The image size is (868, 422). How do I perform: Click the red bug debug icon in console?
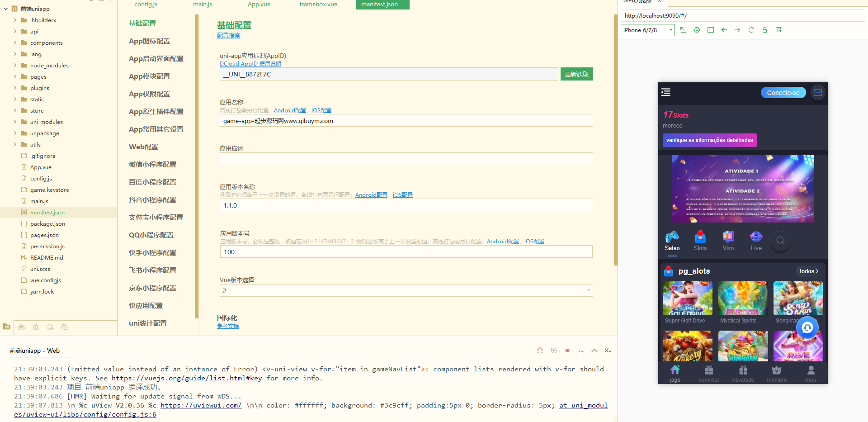click(x=540, y=351)
